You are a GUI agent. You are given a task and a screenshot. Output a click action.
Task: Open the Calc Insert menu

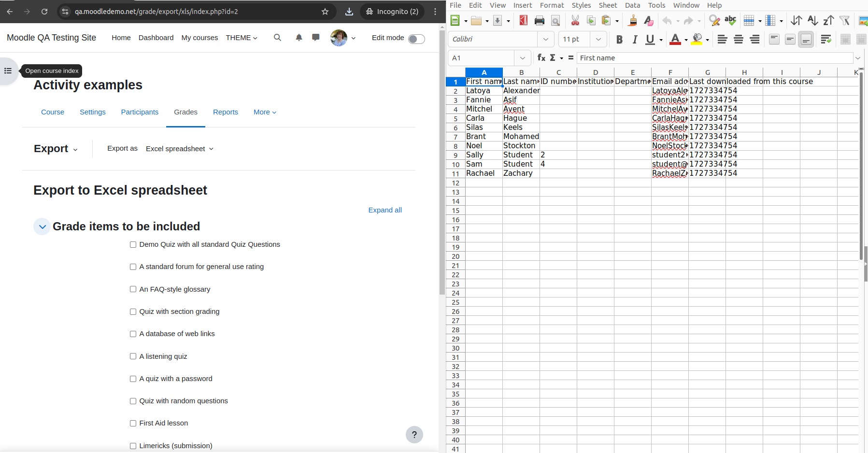[523, 5]
